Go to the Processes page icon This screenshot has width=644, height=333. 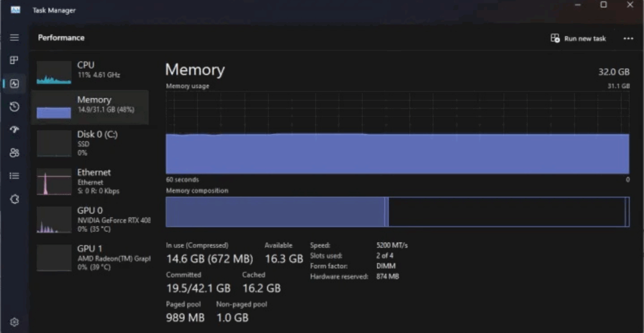click(x=14, y=60)
